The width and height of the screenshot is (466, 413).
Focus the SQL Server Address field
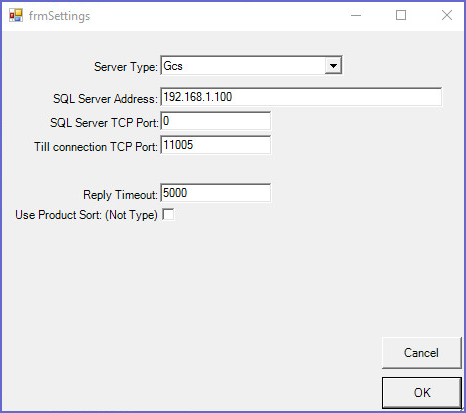point(301,97)
